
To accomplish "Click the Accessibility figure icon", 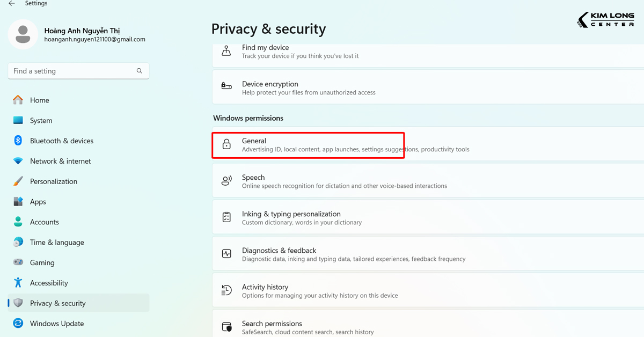I will (x=18, y=283).
